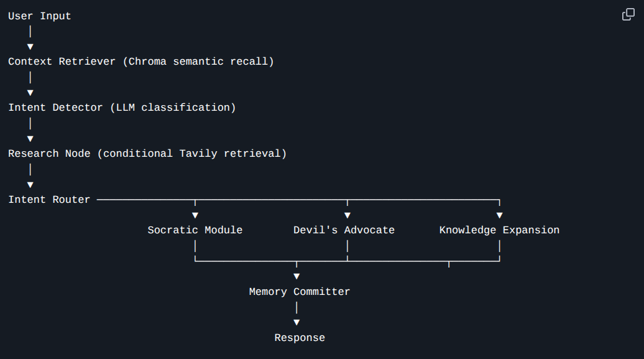The width and height of the screenshot is (644, 359).
Task: Click the Response label
Action: tap(300, 338)
